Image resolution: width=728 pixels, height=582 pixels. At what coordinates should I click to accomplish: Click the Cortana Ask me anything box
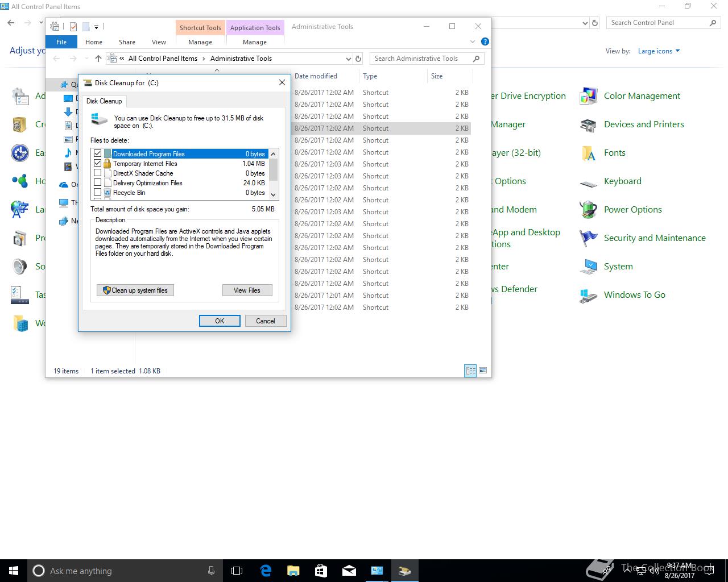[x=125, y=571]
